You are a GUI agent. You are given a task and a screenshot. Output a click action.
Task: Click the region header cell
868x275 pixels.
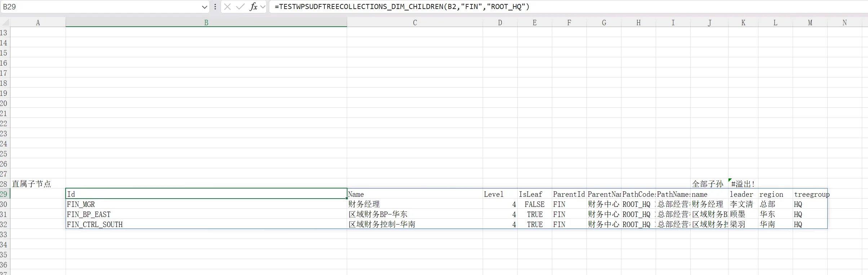click(775, 194)
